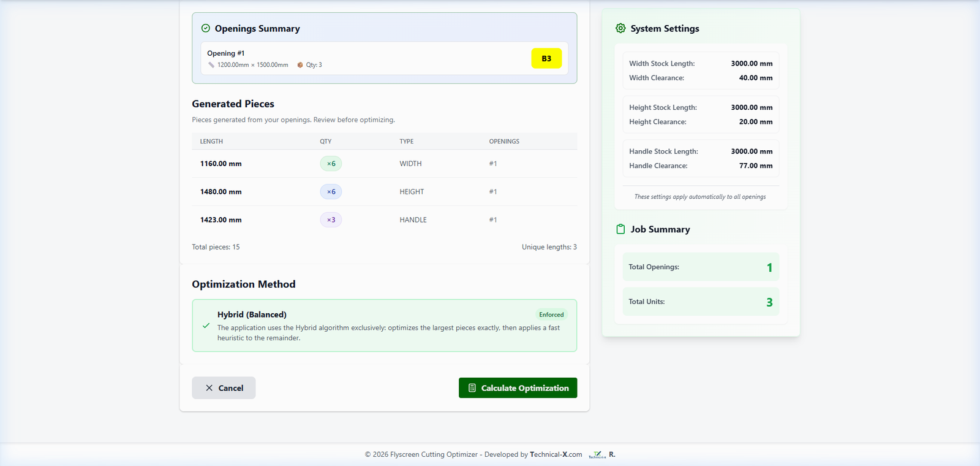This screenshot has width=980, height=466.
Task: Select the Hybrid (Balanced) method title
Action: [x=252, y=315]
